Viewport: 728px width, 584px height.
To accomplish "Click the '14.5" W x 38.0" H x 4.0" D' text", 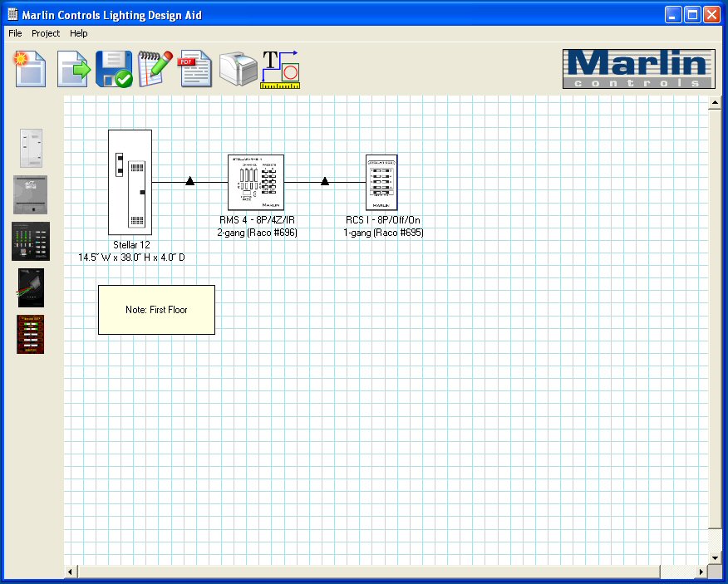I will tap(131, 258).
